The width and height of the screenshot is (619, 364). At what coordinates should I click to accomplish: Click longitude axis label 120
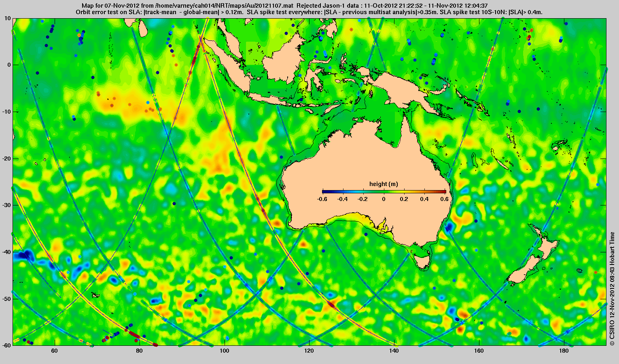[309, 351]
